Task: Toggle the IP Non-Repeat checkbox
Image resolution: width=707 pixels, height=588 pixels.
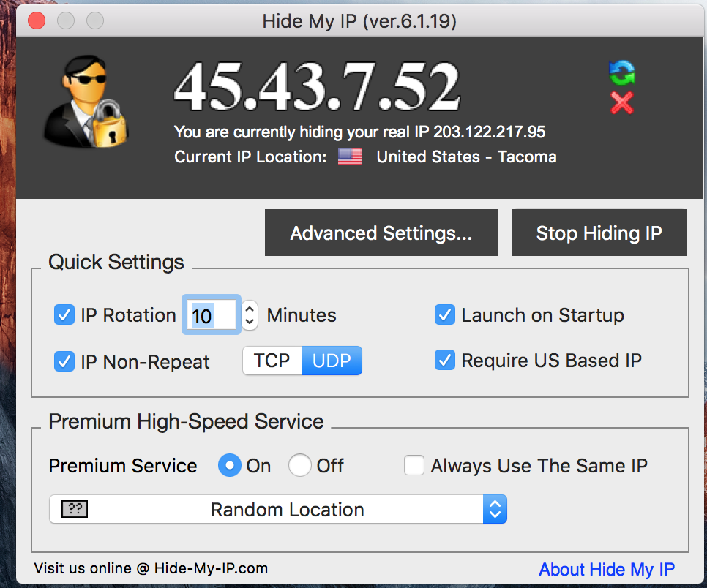Action: tap(64, 361)
